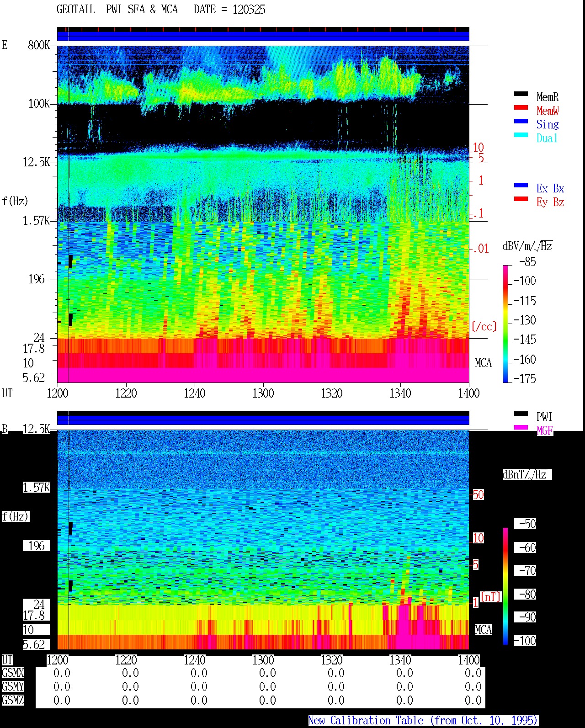This screenshot has height=728, width=585.
Task: Click the dBV/m electric field color scale bar
Action: [x=505, y=324]
